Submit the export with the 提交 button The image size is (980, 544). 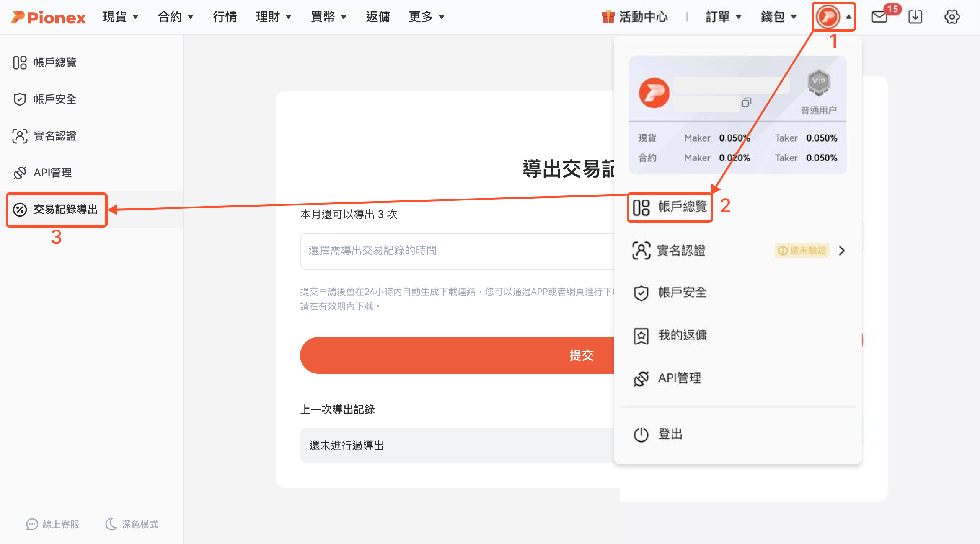457,355
